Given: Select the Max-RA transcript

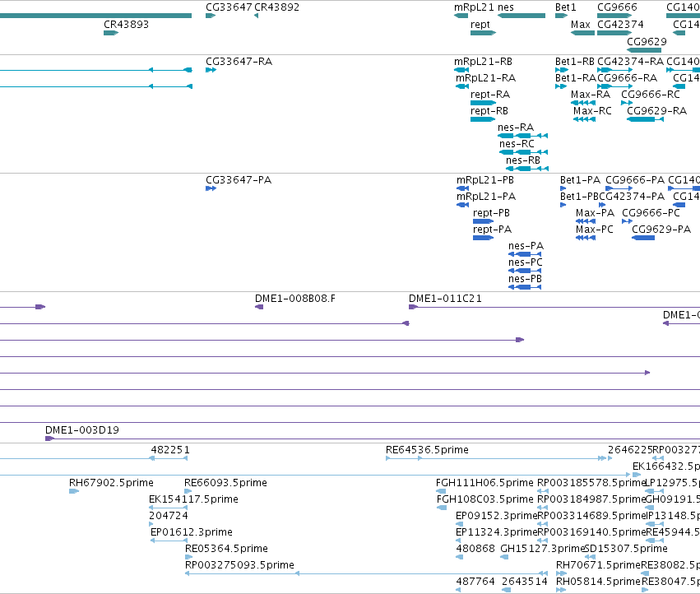Looking at the screenshot, I should pos(590,95).
